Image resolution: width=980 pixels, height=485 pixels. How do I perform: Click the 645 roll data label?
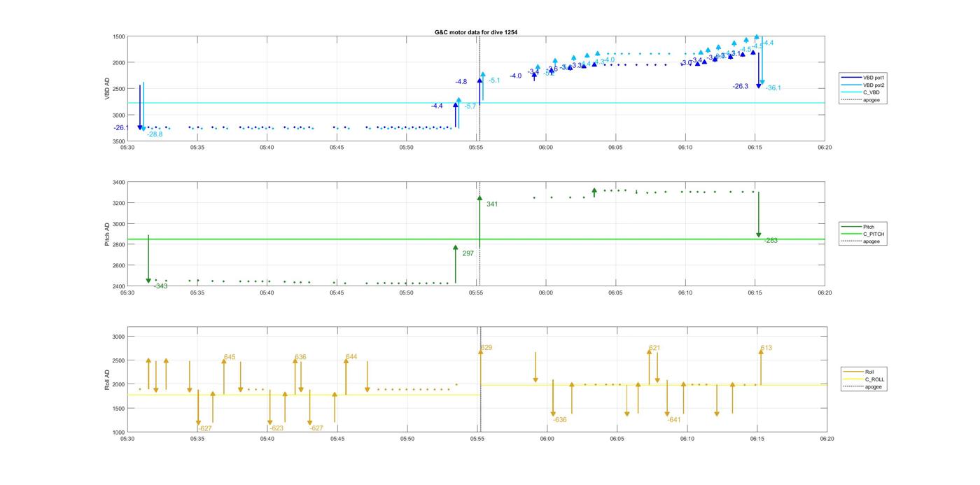pos(230,358)
